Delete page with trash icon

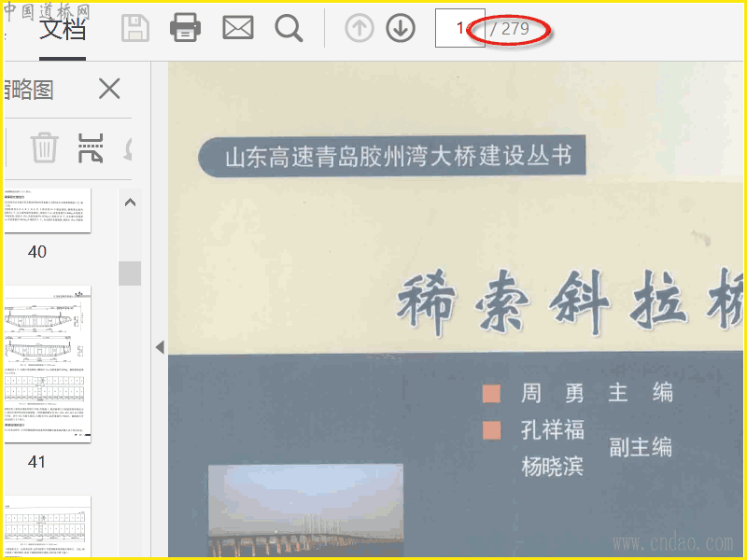tap(44, 147)
